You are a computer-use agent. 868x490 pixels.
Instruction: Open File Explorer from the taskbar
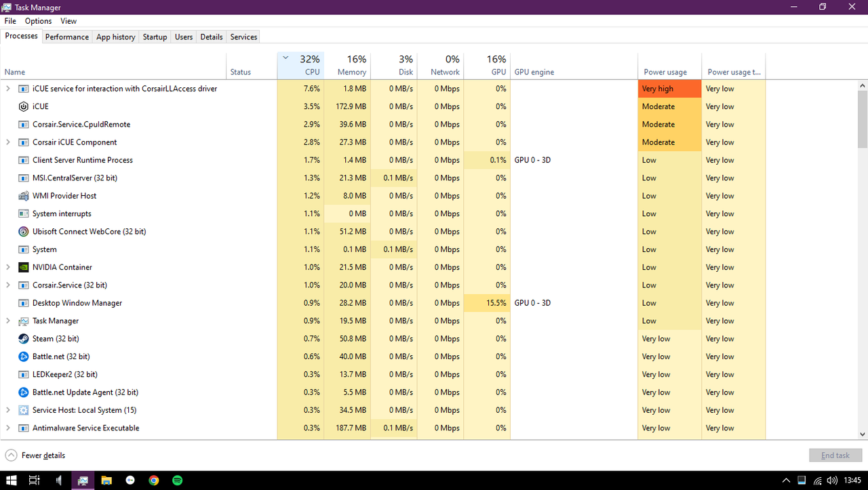pos(106,481)
